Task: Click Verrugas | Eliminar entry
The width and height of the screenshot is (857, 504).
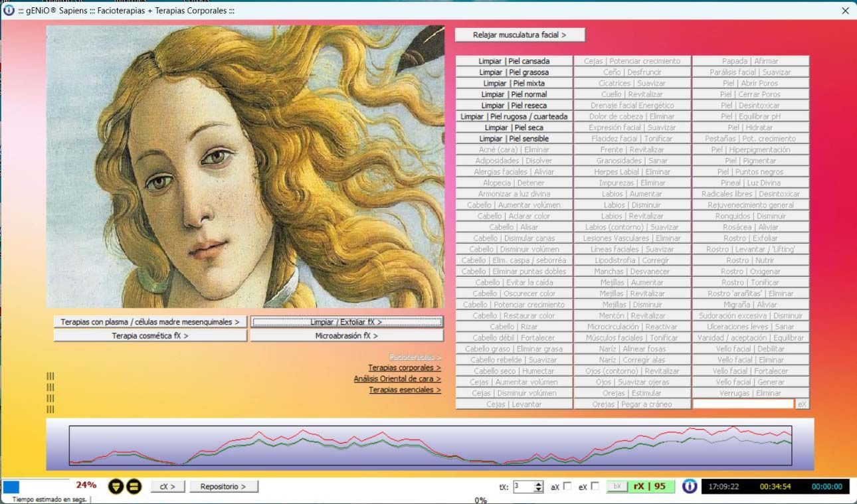Action: 751,393
